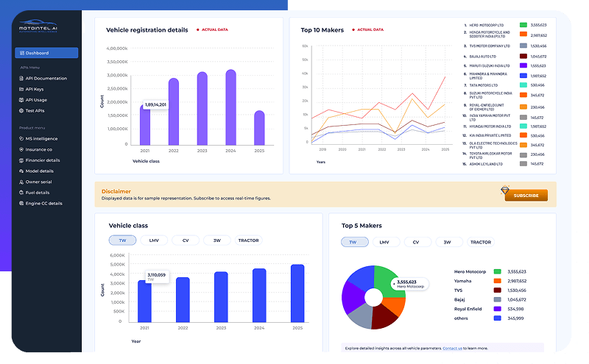
Task: Click green swatch beside Hero Motocorp in Top 5
Action: point(498,271)
